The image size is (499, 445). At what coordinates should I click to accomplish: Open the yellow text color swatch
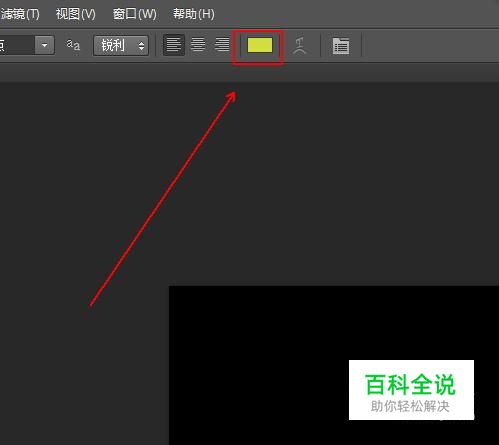260,45
